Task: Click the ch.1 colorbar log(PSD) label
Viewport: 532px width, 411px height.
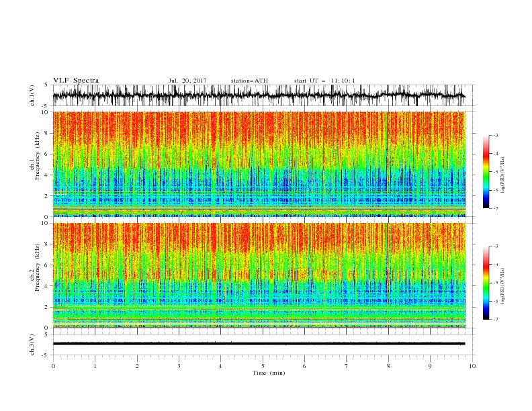Action: [502, 175]
